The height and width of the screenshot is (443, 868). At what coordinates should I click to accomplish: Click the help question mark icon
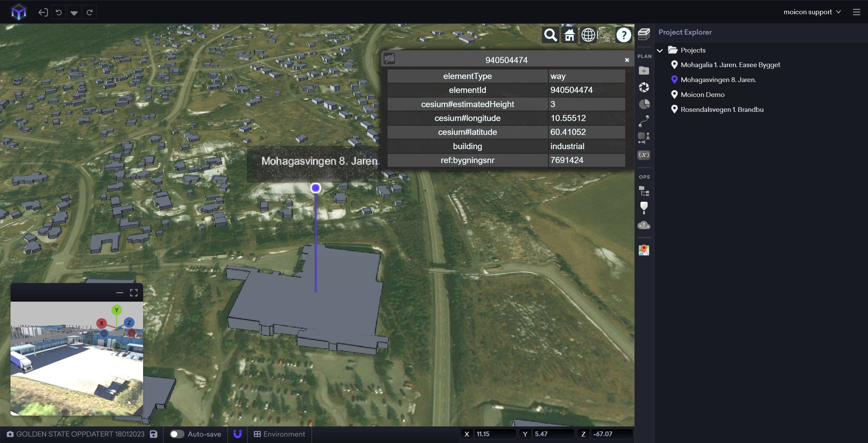pyautogui.click(x=624, y=35)
